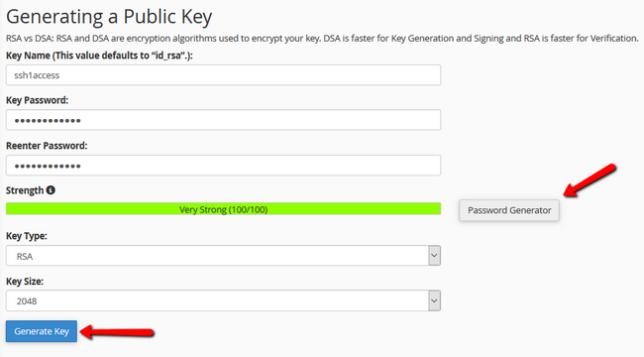Click the Very Strong strength meter bar
Viewport: 644px width, 357px height.
coord(224,209)
